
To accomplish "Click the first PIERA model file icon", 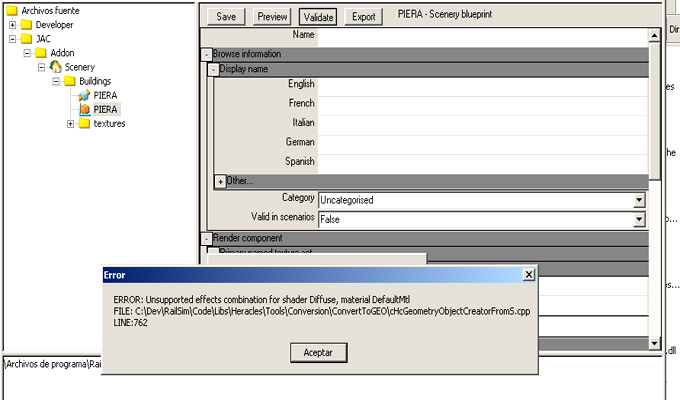I will (85, 95).
